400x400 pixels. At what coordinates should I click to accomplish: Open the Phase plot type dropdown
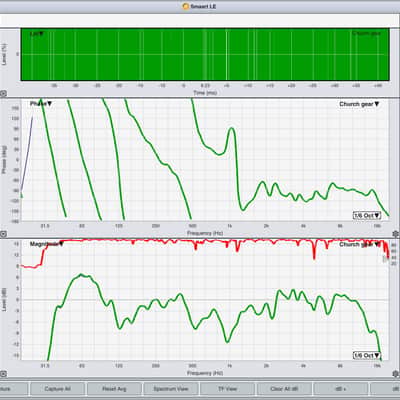coord(41,104)
